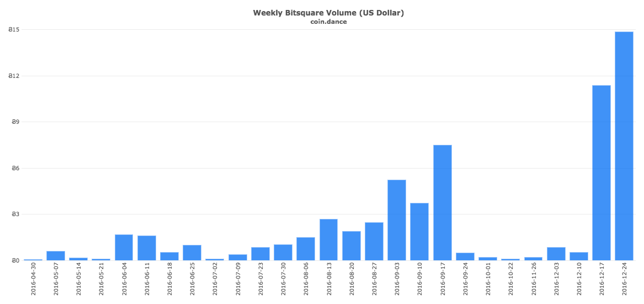644x304 pixels.
Task: Click the Ƀ6 y-axis label
Action: (15, 168)
